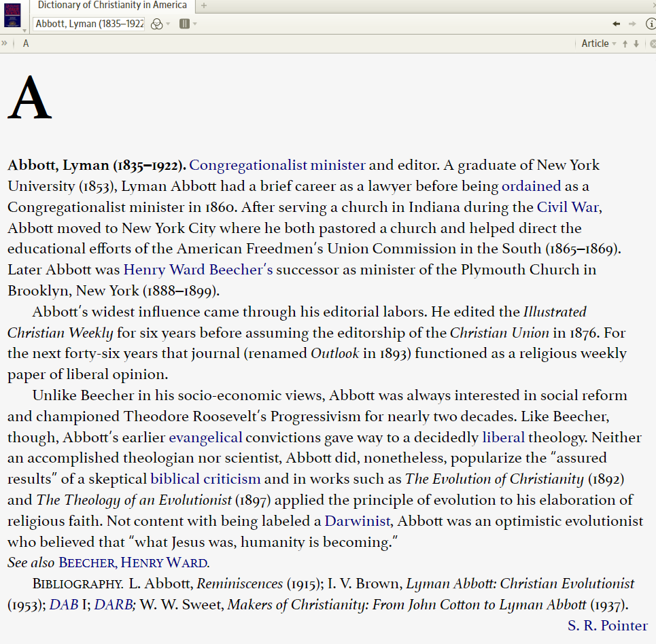656x644 pixels.
Task: Click the S. R. Pointer author link
Action: click(608, 626)
